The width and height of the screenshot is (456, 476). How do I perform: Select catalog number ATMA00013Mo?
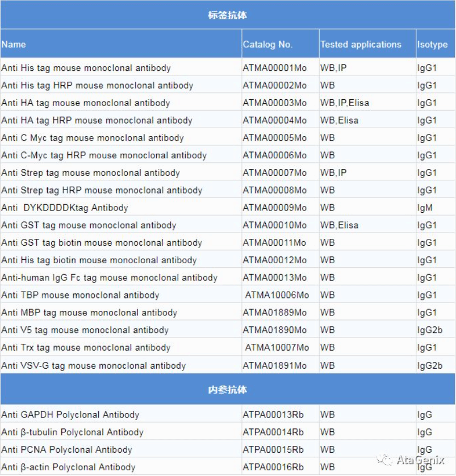[x=275, y=277]
